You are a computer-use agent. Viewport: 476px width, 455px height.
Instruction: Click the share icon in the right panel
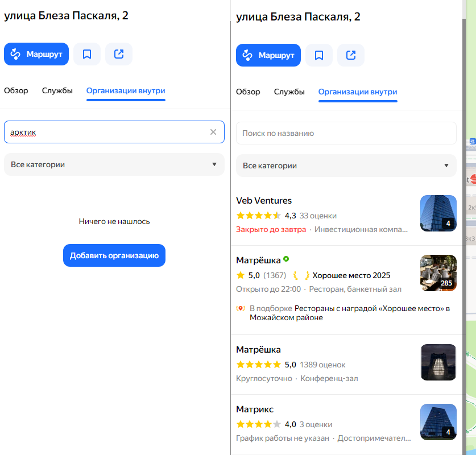click(x=351, y=55)
